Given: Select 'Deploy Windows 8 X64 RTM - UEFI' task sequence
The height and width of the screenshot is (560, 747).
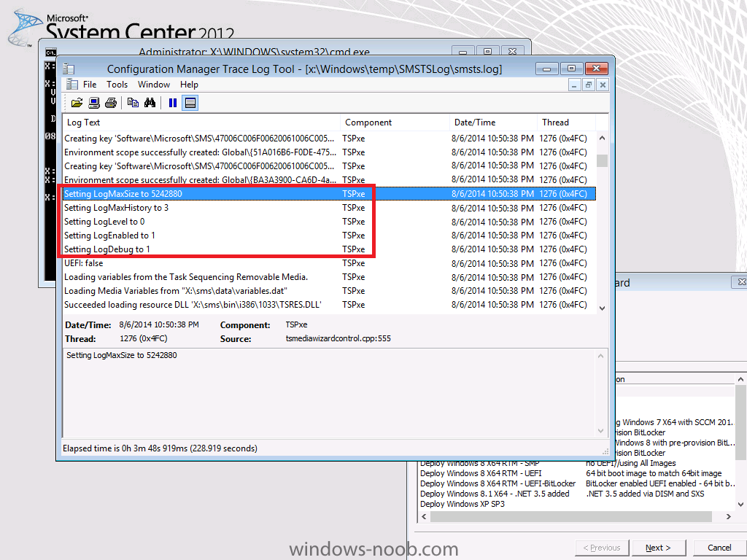Looking at the screenshot, I should (481, 473).
